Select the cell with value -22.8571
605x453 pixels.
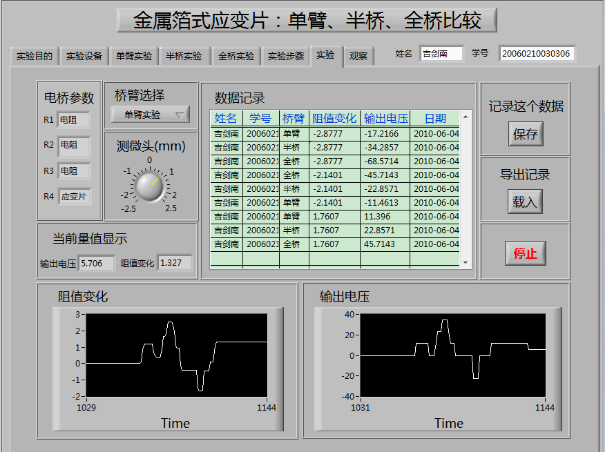tap(385, 189)
